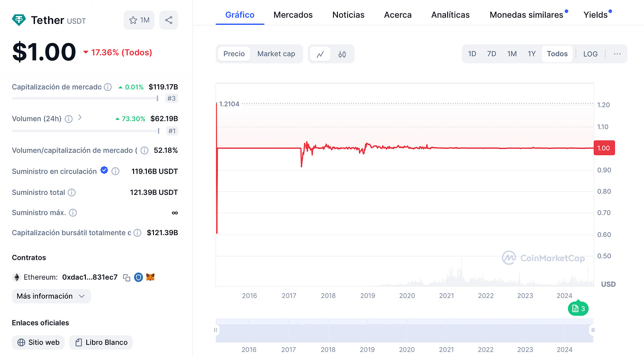
Task: Open the Libro Blanco link
Action: (x=101, y=342)
